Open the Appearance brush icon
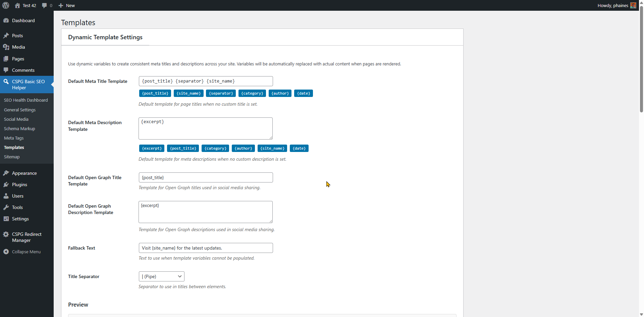644x317 pixels. [x=6, y=173]
